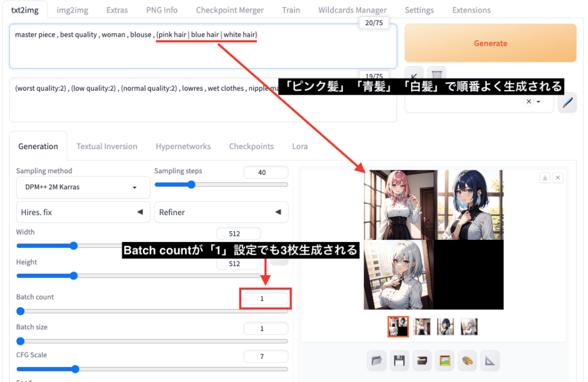Image resolution: width=588 pixels, height=382 pixels.
Task: Click the Sampling steps value field
Action: coord(266,172)
